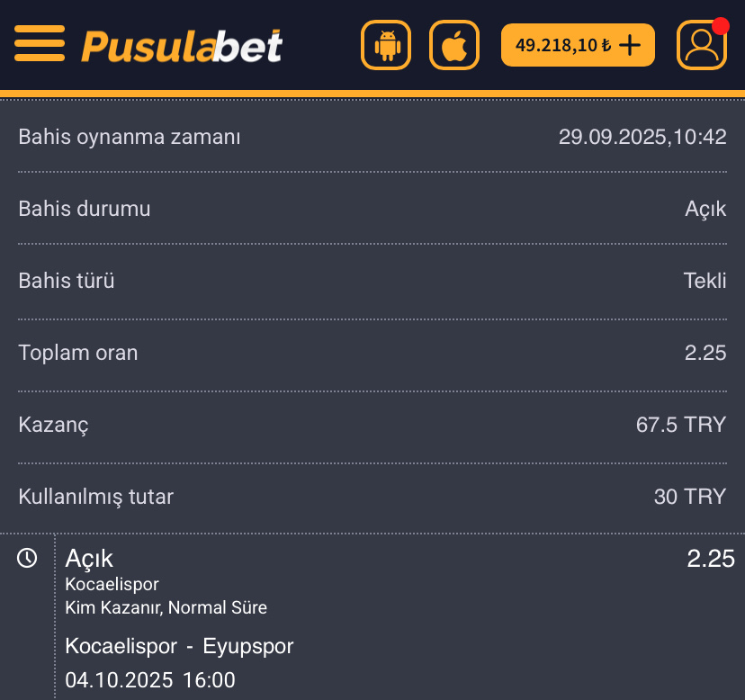745x700 pixels.
Task: Select the Kocaelispor - Eyupspor match
Action: pos(179,646)
